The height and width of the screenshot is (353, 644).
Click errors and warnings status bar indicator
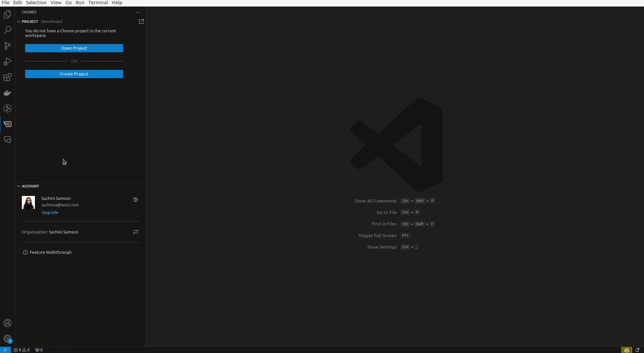[22, 350]
